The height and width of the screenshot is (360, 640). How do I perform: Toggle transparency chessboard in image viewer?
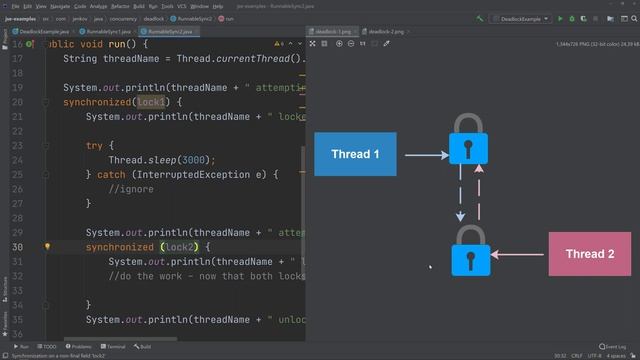point(312,44)
